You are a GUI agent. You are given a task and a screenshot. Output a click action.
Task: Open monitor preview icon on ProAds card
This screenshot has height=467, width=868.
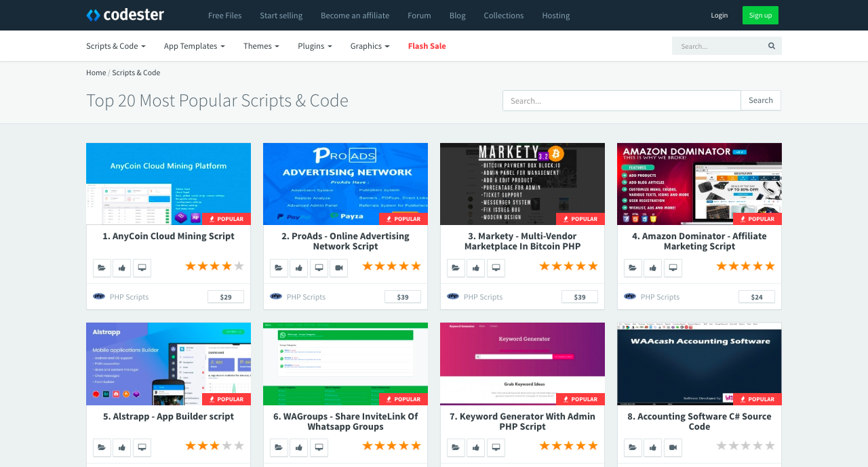(319, 268)
